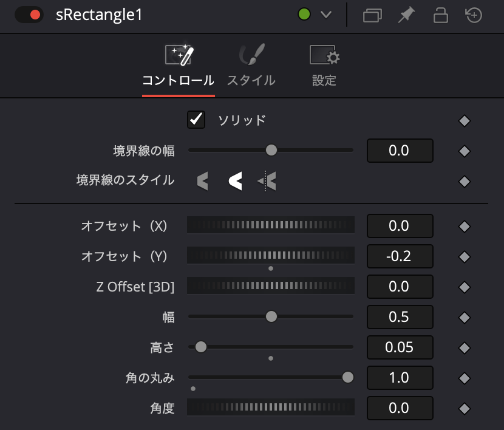The height and width of the screenshot is (430, 504).
Task: Select the mirrored 境界線のスタイル style icon
Action: [266, 180]
